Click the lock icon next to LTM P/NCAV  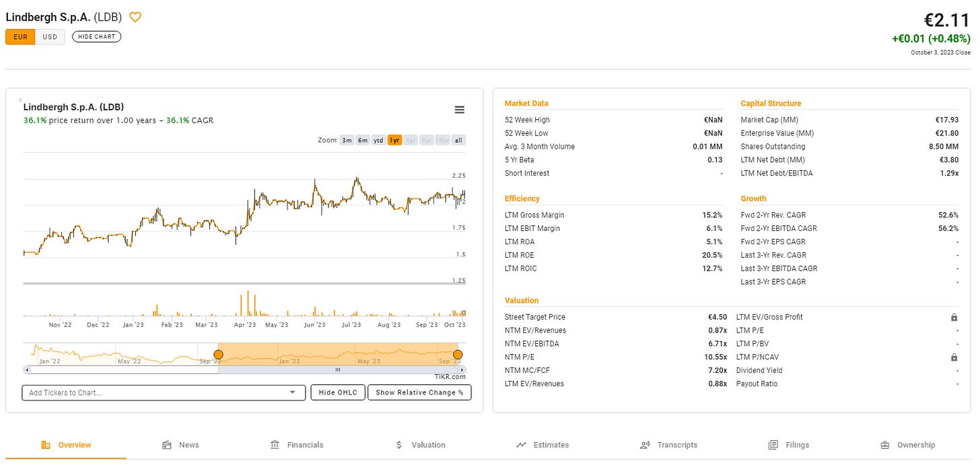(954, 357)
